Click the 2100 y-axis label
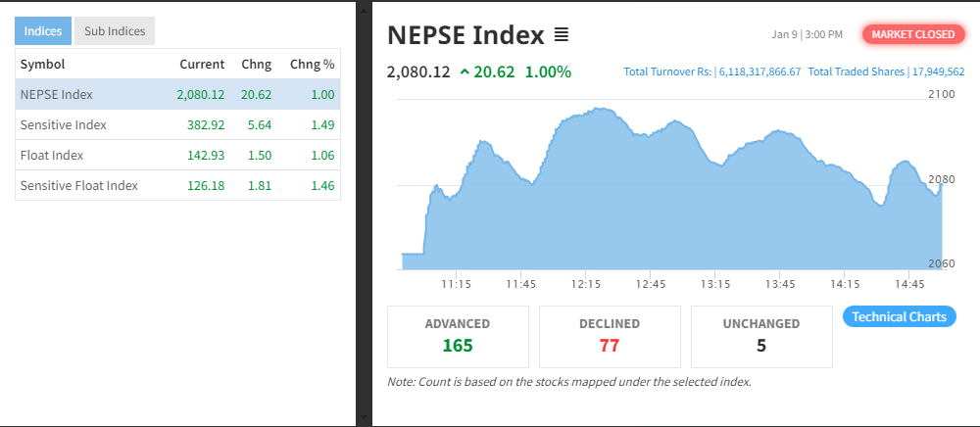This screenshot has height=427, width=980. point(941,94)
